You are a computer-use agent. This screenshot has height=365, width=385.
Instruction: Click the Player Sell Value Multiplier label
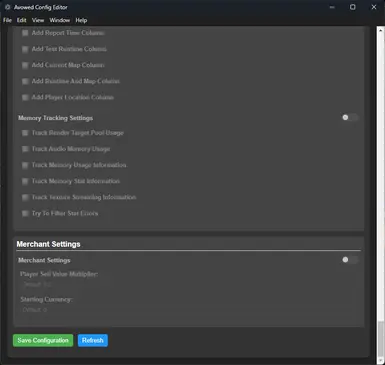59,274
